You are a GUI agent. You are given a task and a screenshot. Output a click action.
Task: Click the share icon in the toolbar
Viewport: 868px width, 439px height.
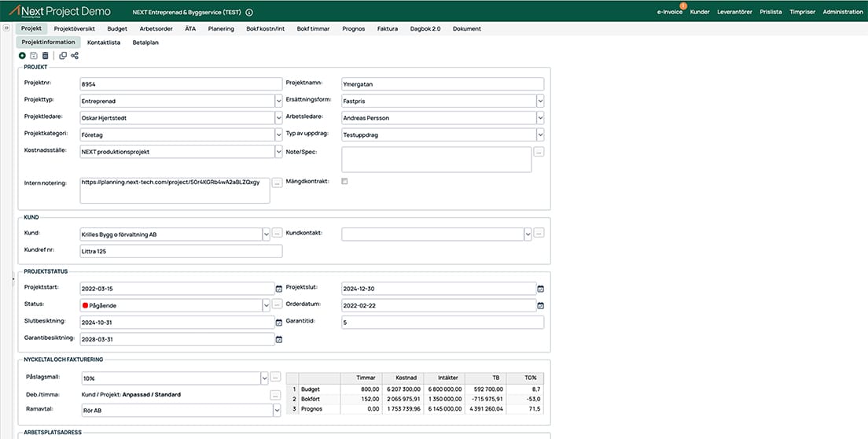[75, 55]
